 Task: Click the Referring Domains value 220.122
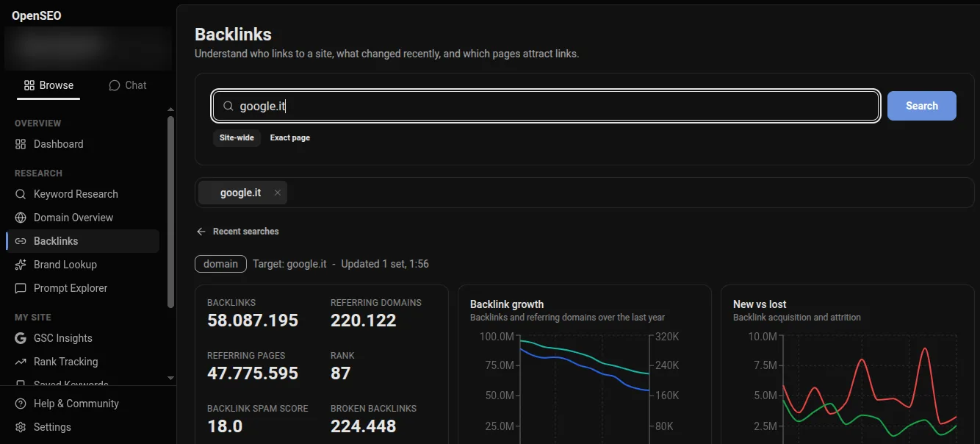click(x=364, y=321)
